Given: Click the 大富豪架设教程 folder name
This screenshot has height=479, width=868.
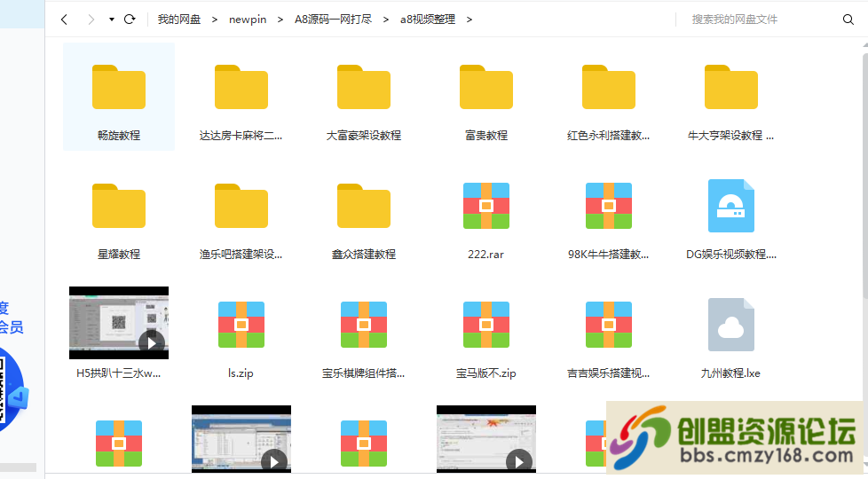Looking at the screenshot, I should pyautogui.click(x=364, y=136).
